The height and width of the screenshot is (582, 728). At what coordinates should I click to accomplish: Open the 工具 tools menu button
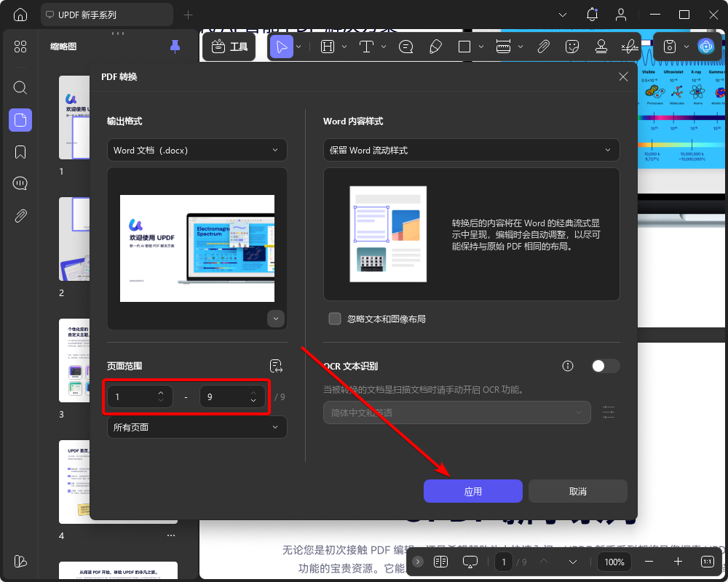coord(229,47)
